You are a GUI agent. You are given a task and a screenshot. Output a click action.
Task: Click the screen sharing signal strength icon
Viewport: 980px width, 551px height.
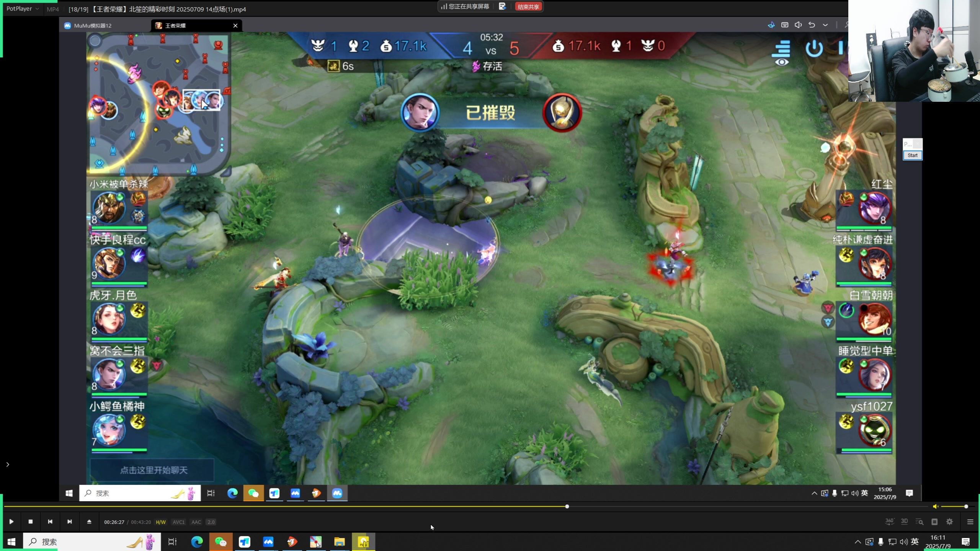click(444, 7)
